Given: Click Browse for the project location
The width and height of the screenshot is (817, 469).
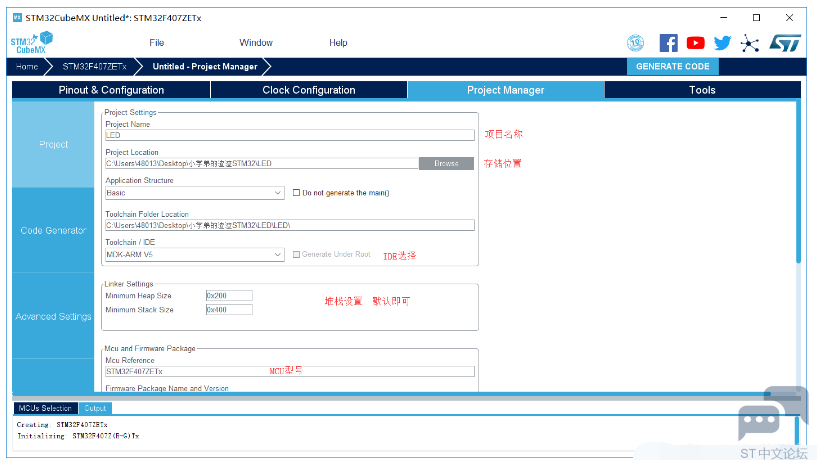Looking at the screenshot, I should pyautogui.click(x=446, y=163).
